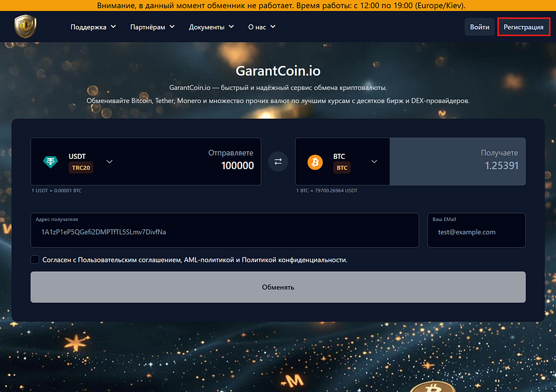Open the Документы menu
Image resolution: width=556 pixels, height=392 pixels.
click(x=211, y=27)
